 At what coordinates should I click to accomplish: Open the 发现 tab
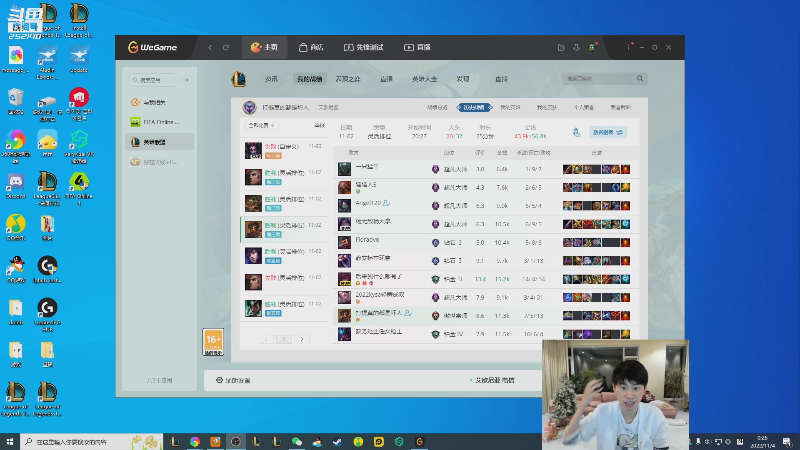[x=463, y=79]
